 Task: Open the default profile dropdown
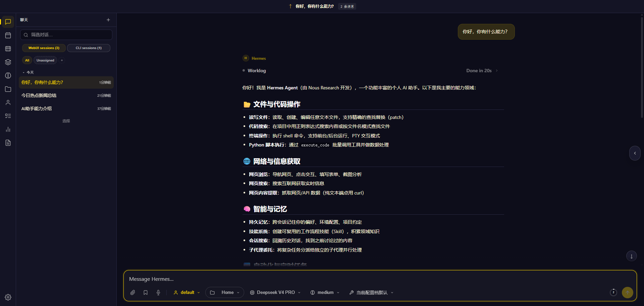pyautogui.click(x=187, y=293)
